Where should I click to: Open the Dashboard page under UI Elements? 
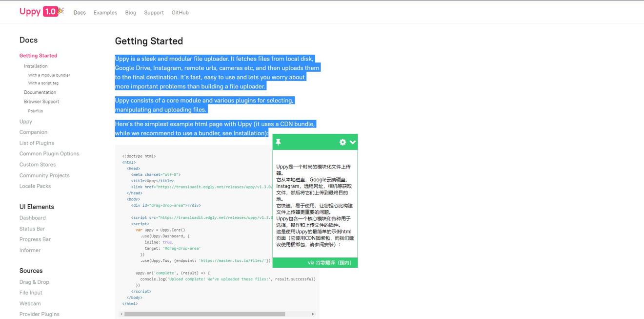point(32,217)
